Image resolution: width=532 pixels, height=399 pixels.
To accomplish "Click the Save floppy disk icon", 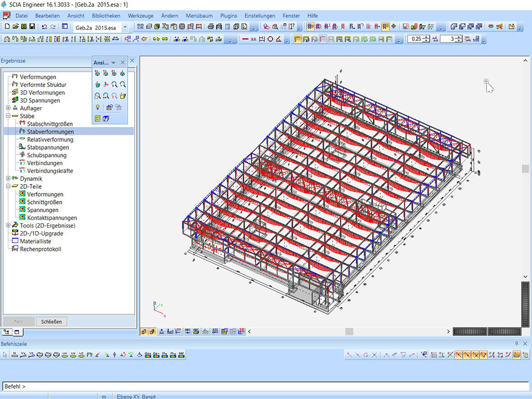I will [x=32, y=27].
